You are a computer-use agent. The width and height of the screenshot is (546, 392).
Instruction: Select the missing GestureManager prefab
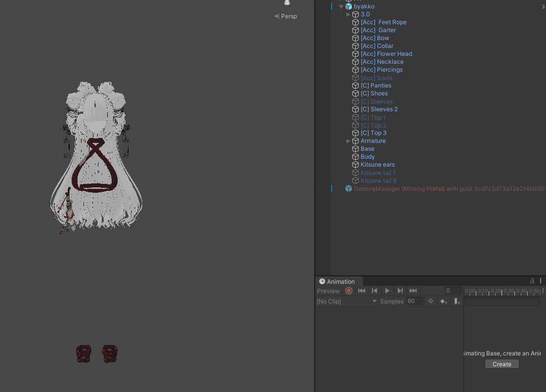click(449, 189)
